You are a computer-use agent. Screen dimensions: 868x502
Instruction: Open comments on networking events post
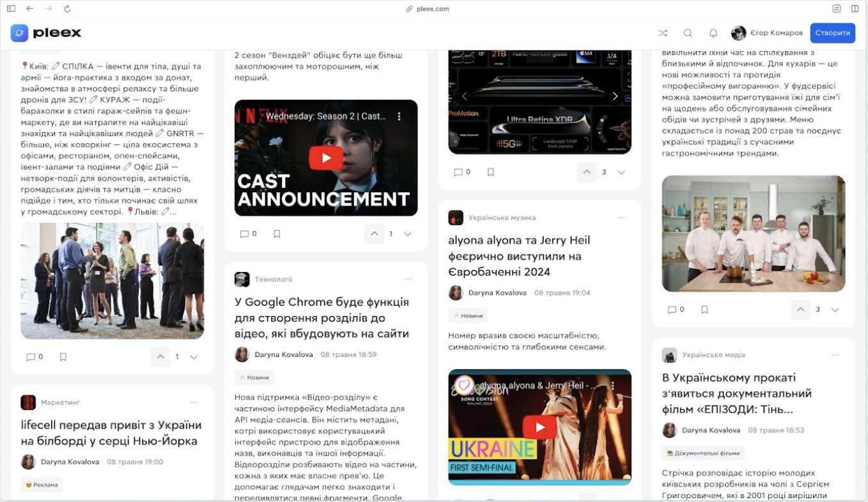pyautogui.click(x=35, y=357)
